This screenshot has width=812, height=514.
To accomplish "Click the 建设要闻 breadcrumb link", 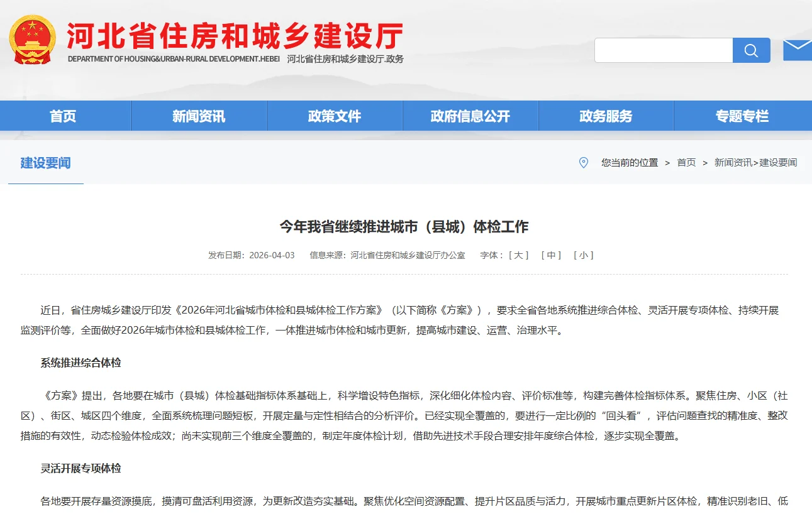I will (x=778, y=163).
